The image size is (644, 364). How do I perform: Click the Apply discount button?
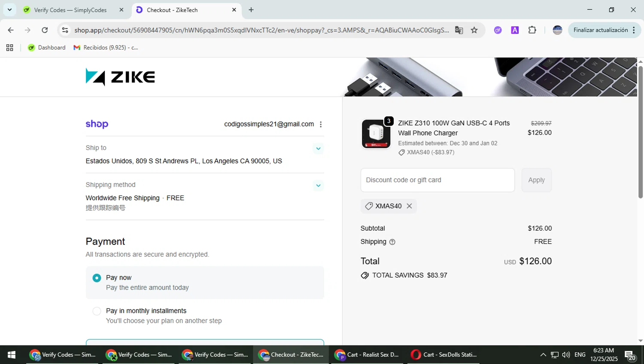[537, 180]
